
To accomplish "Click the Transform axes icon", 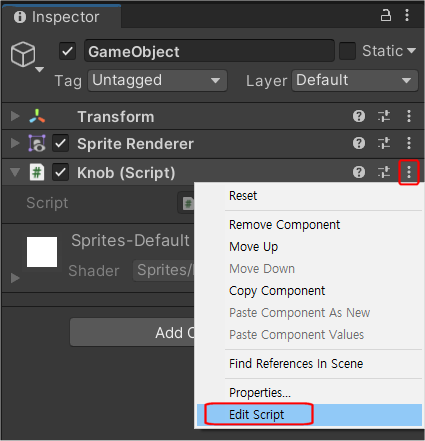I will [x=37, y=116].
